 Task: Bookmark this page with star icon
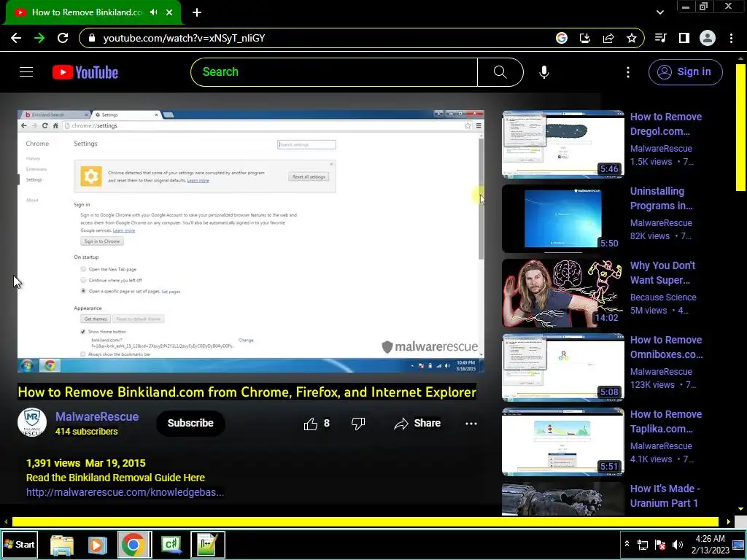pyautogui.click(x=632, y=38)
